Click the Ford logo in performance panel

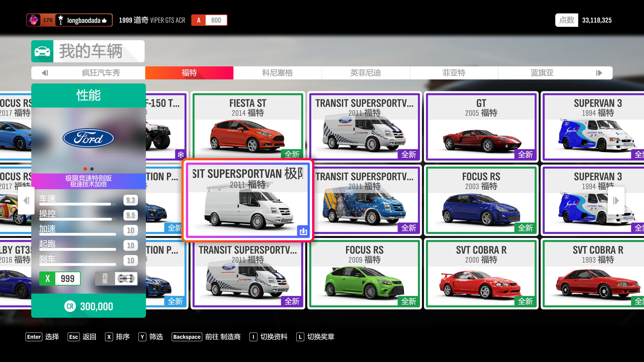point(88,138)
